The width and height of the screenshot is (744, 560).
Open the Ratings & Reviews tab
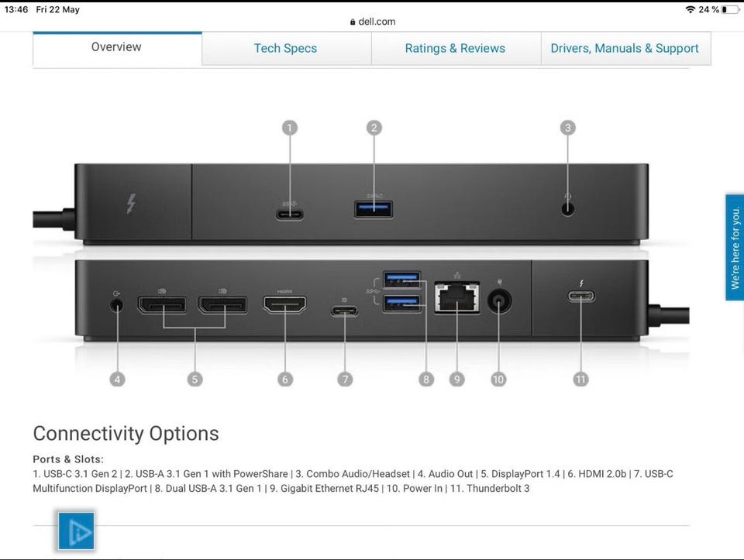tap(456, 48)
